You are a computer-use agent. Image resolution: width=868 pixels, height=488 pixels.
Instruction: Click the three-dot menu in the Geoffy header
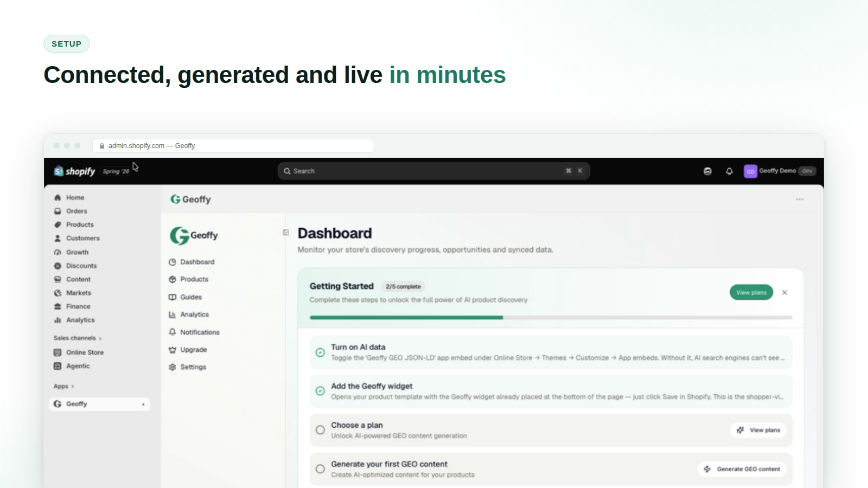(x=800, y=200)
